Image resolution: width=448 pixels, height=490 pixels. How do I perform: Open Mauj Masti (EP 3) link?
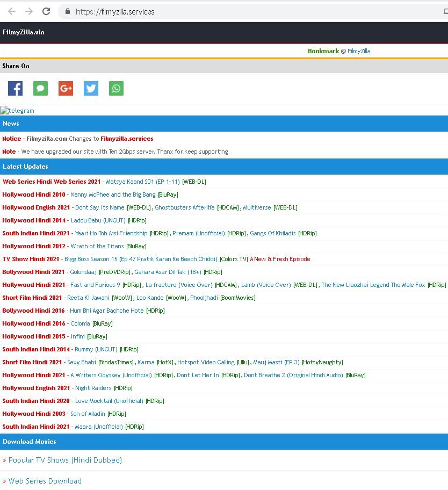click(276, 362)
